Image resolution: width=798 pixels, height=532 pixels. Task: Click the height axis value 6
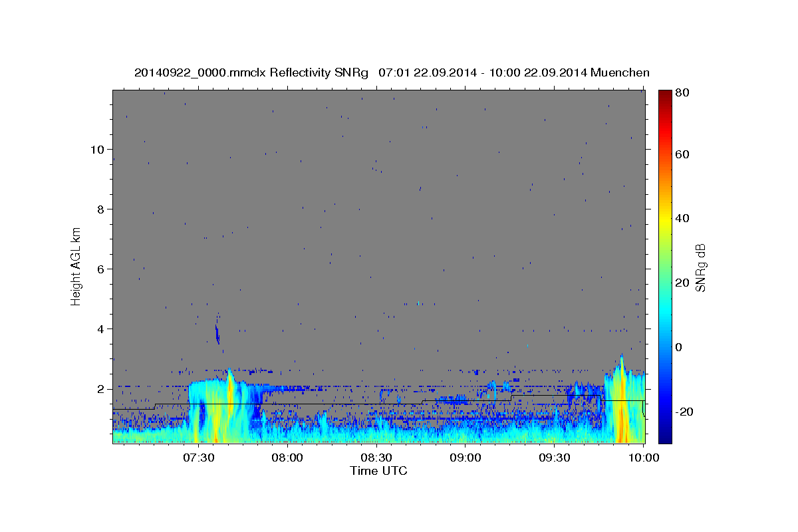click(100, 269)
